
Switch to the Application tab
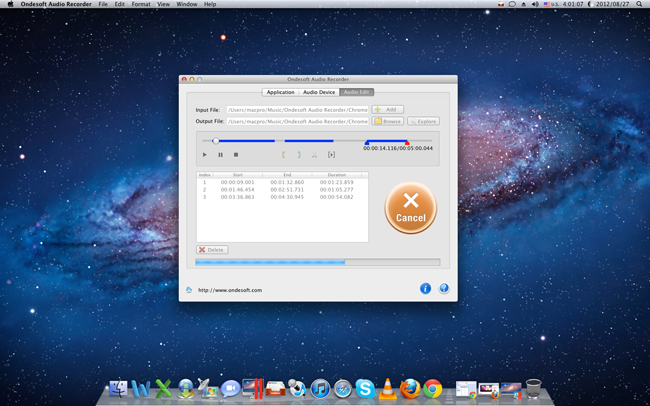point(280,92)
